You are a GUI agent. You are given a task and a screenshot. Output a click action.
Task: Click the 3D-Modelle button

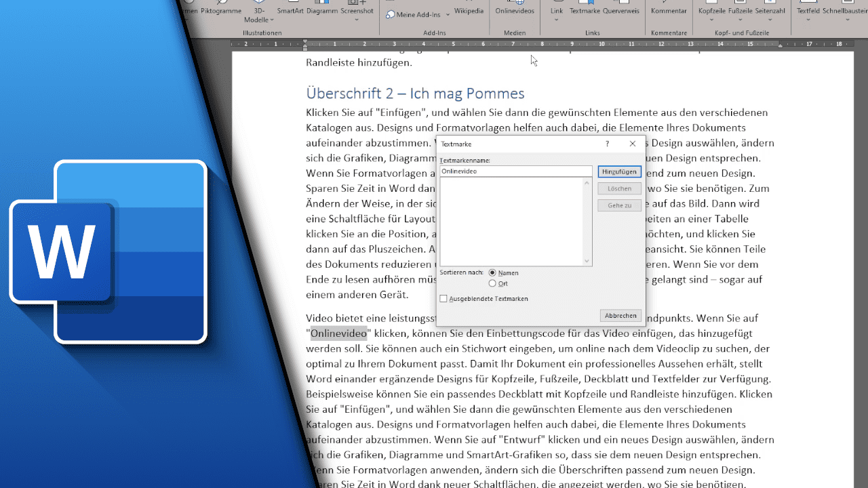click(x=260, y=11)
